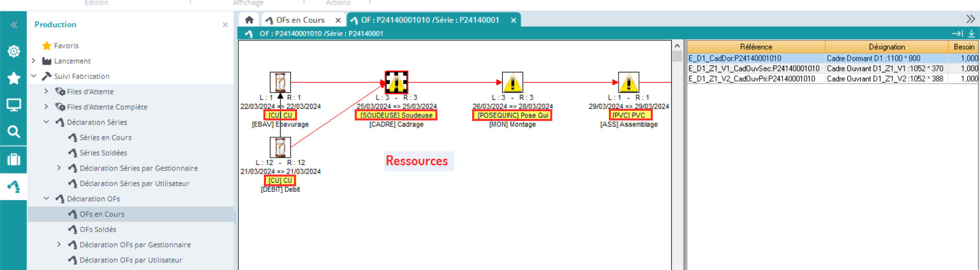This screenshot has height=270, width=980.
Task: Switch to the OFs en Cours tab
Action: tap(300, 20)
